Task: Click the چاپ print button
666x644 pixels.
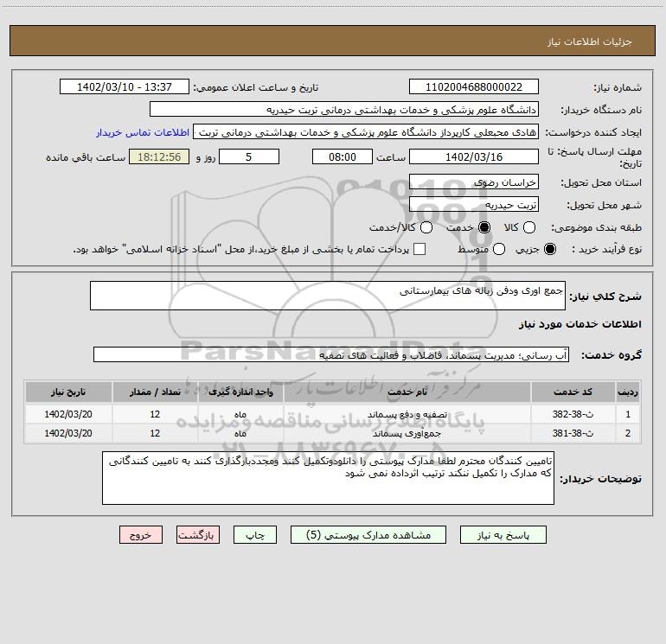Action: pyautogui.click(x=255, y=535)
